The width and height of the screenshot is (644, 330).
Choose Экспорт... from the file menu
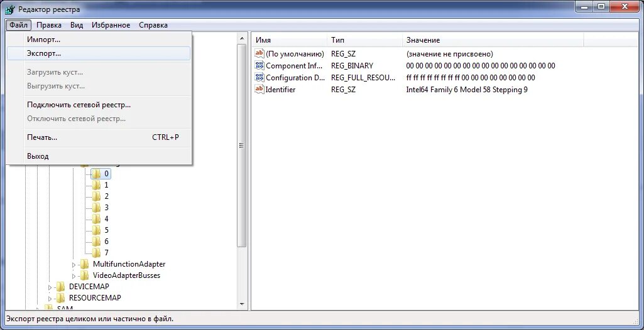click(99, 54)
